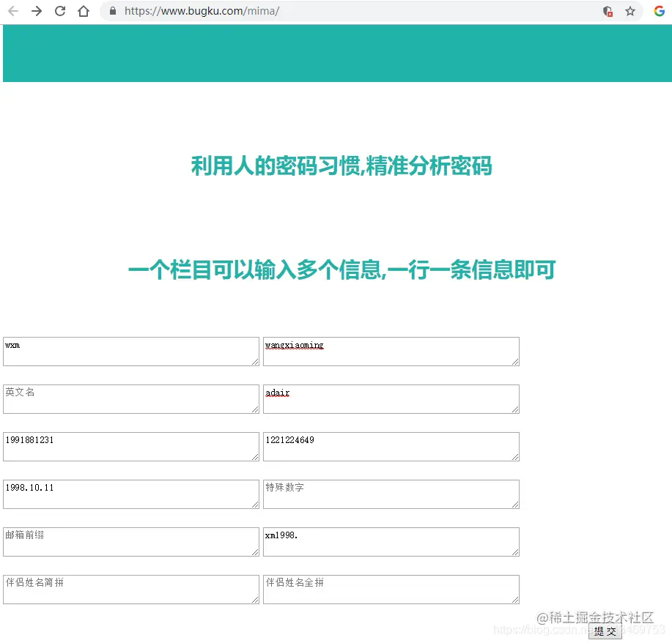Grab resize handle of xm1998. textarea
672x643 pixels.
pyautogui.click(x=516, y=552)
